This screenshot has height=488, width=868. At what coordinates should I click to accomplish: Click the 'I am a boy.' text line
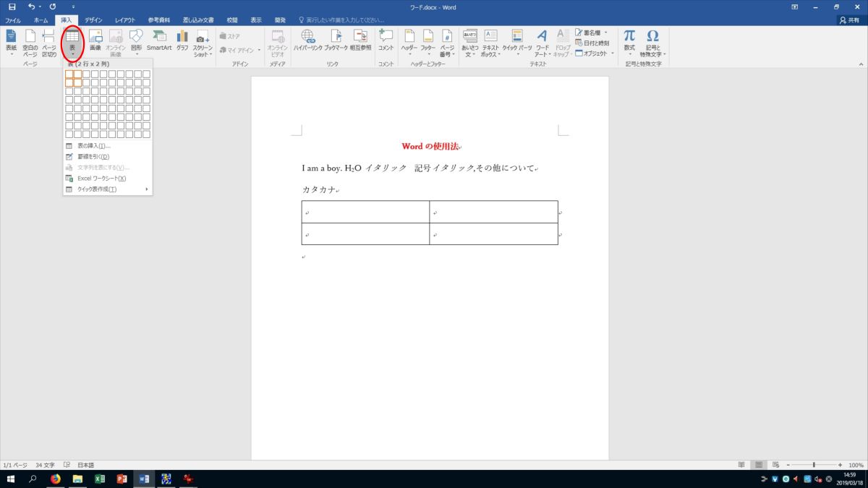click(321, 168)
